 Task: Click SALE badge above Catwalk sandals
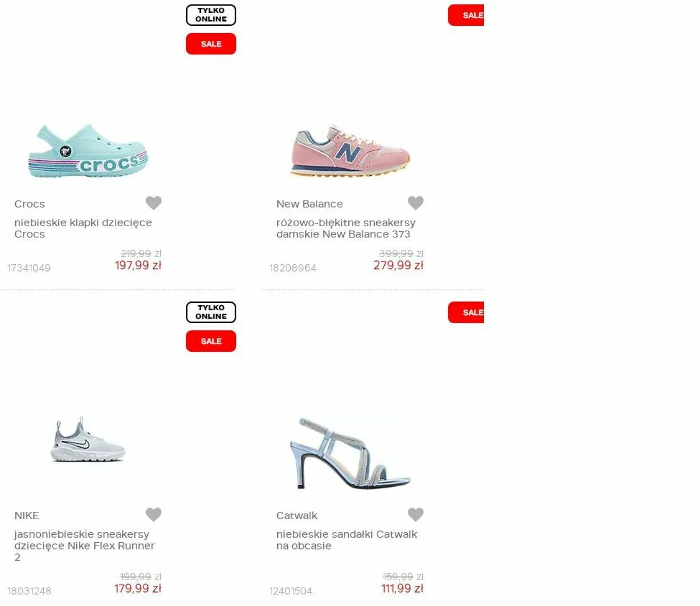[x=466, y=313]
